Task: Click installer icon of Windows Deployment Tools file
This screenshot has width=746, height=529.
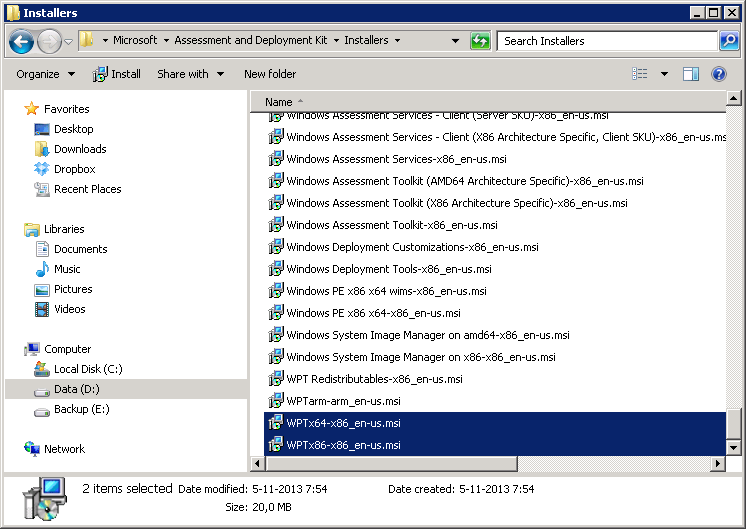Action: 275,269
